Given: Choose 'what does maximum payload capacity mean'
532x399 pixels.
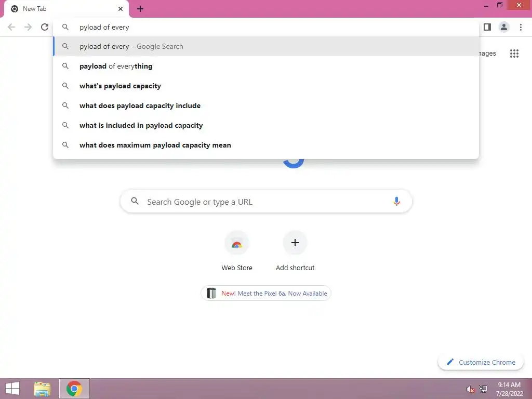Looking at the screenshot, I should [x=266, y=145].
